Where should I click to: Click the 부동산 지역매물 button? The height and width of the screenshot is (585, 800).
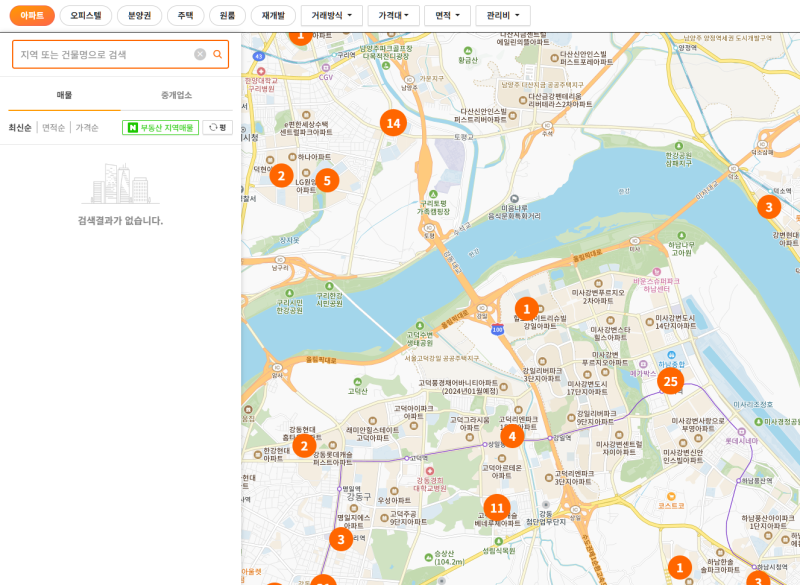[160, 128]
